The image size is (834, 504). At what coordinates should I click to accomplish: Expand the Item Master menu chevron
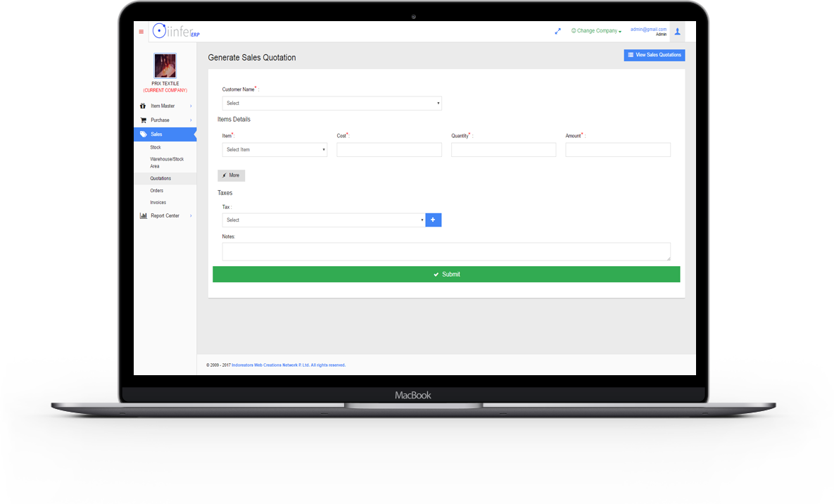pos(191,106)
